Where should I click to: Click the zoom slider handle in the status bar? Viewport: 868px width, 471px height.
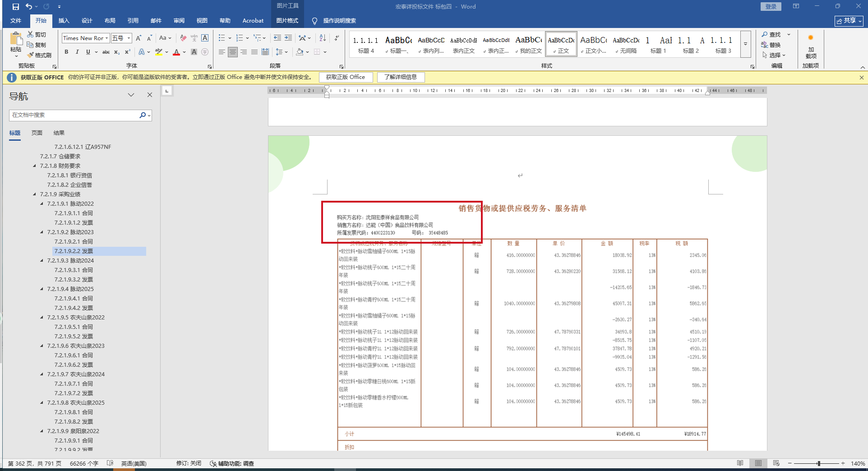coord(818,463)
